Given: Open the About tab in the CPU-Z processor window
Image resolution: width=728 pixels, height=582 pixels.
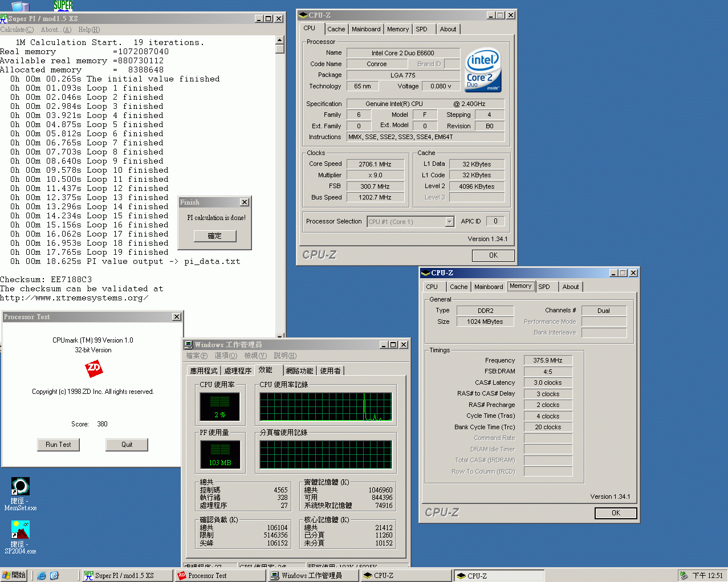Looking at the screenshot, I should (x=448, y=29).
